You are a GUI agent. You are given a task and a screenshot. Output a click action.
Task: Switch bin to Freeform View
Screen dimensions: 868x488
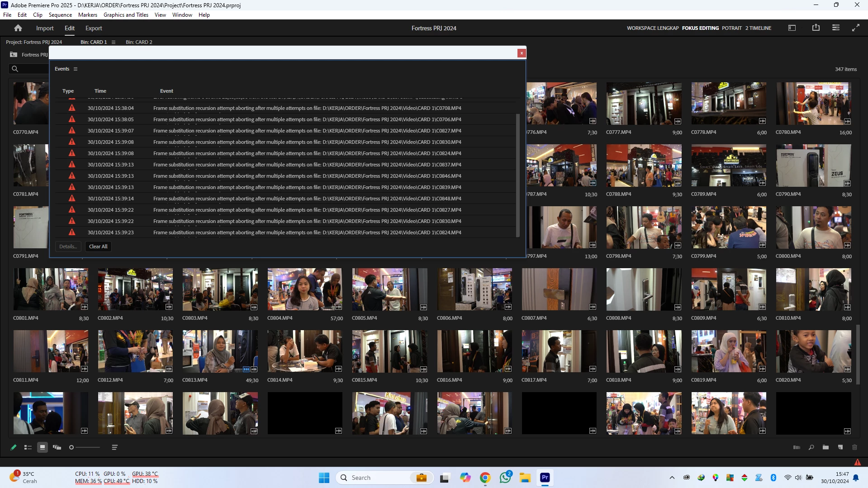click(57, 447)
